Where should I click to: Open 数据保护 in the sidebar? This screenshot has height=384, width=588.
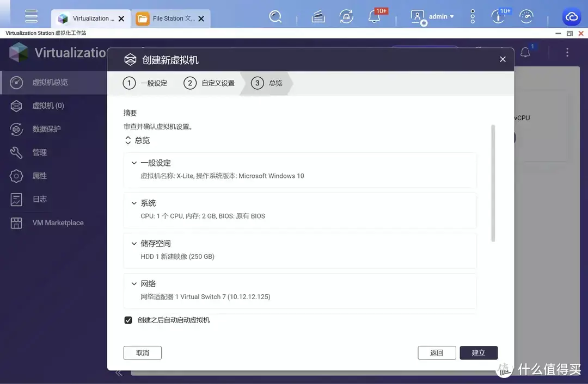click(53, 129)
